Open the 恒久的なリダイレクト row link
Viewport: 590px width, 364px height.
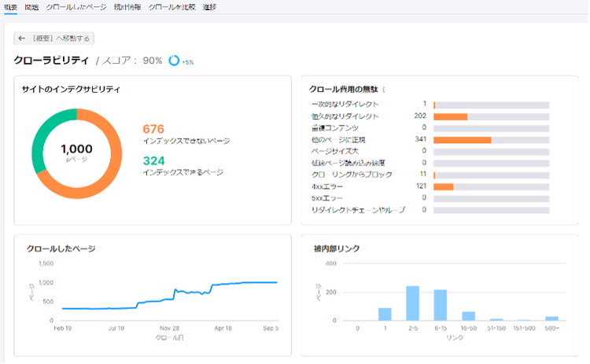pos(345,116)
